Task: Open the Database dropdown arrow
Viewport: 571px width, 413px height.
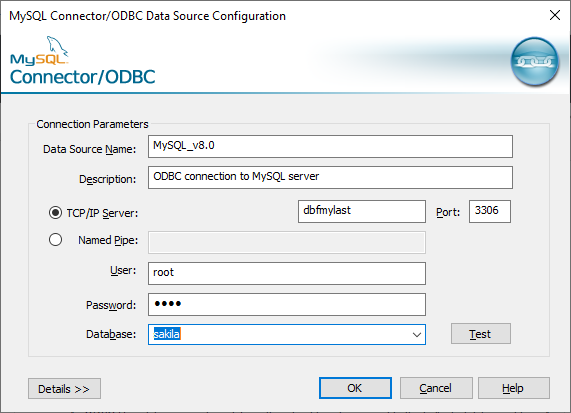Action: click(x=417, y=334)
